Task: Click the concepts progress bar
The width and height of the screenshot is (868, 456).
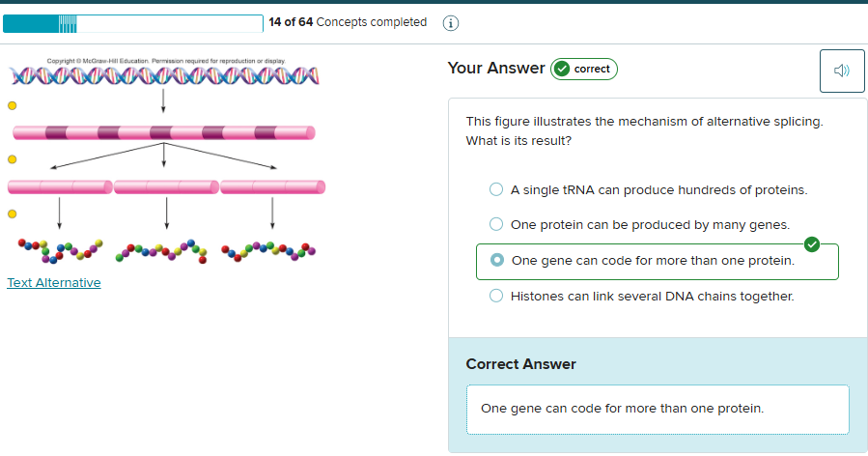Action: pyautogui.click(x=132, y=22)
